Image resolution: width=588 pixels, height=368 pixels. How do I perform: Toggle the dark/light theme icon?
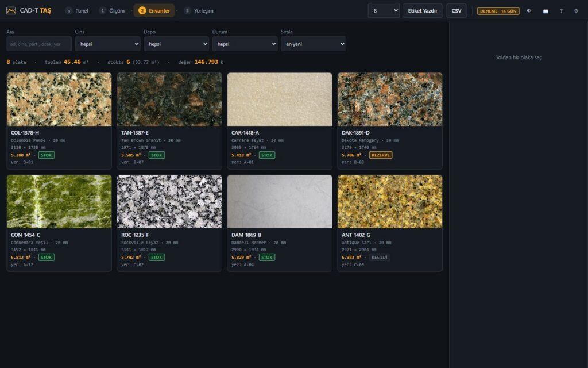[x=529, y=11]
